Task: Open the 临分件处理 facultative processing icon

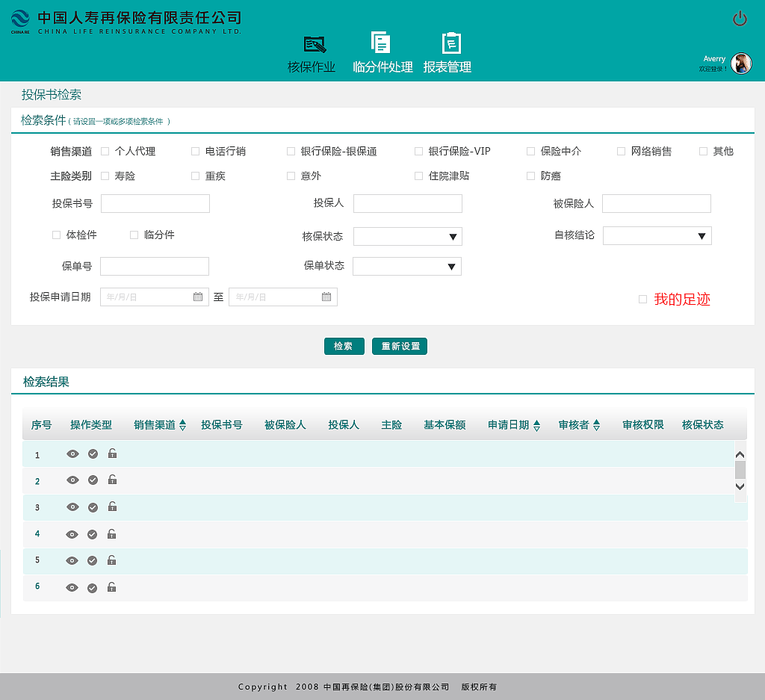Action: (382, 41)
